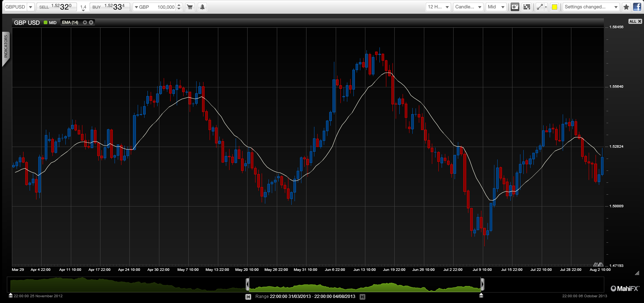Click the 100,000 trade amount field
Image resolution: width=644 pixels, height=303 pixels.
coord(165,7)
